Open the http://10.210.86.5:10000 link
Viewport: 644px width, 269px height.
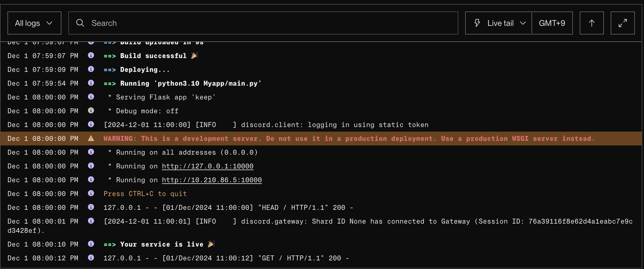tap(212, 180)
